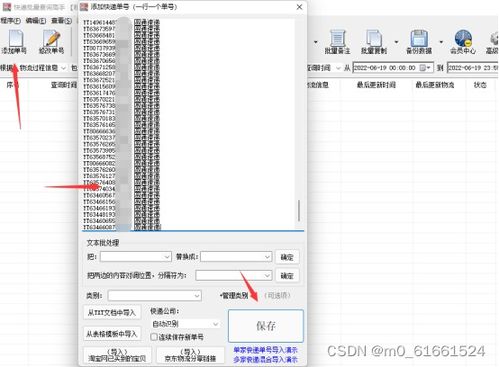Open the calendar picker on the start date field
The height and width of the screenshot is (367, 499).
[425, 68]
